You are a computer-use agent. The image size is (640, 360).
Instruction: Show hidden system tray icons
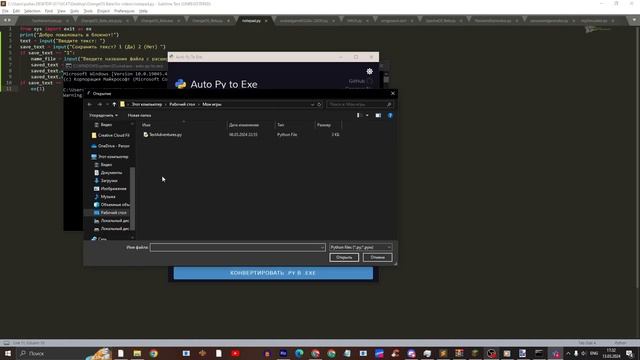[568, 353]
